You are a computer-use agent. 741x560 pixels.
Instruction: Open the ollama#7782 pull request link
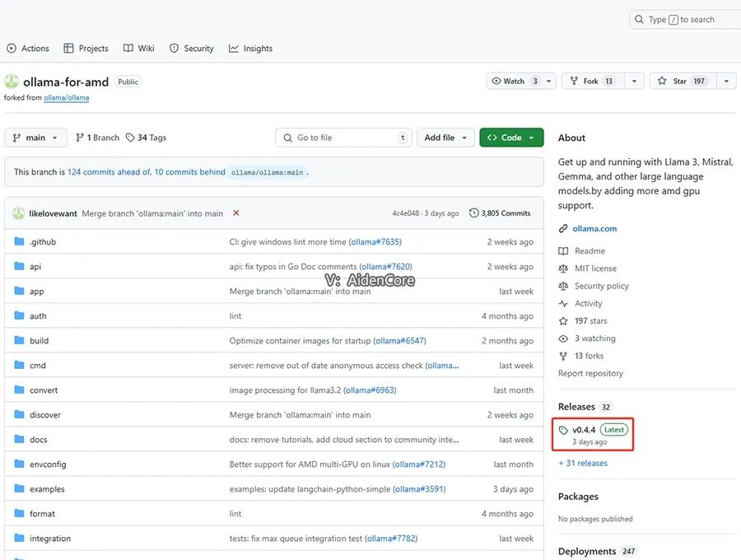(391, 539)
